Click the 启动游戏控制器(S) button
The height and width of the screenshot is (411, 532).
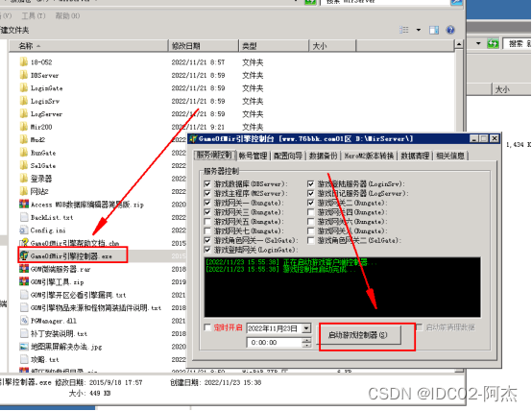[x=357, y=335]
